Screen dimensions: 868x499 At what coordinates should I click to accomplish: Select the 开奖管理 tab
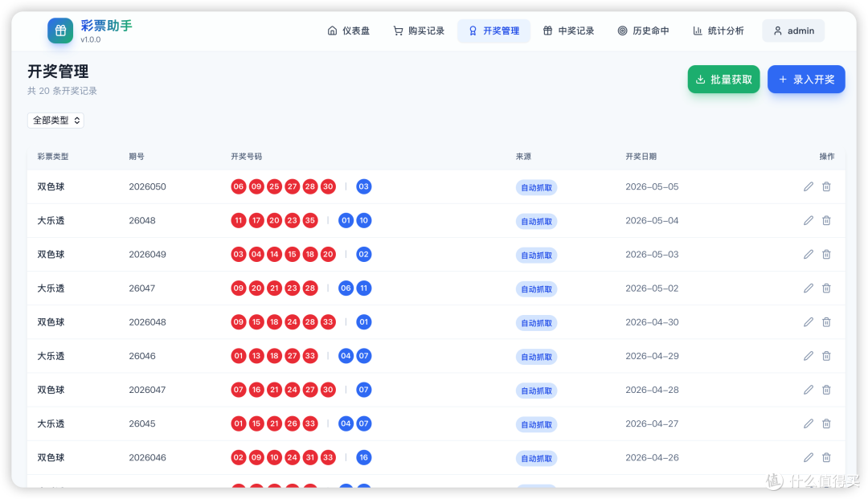(493, 31)
